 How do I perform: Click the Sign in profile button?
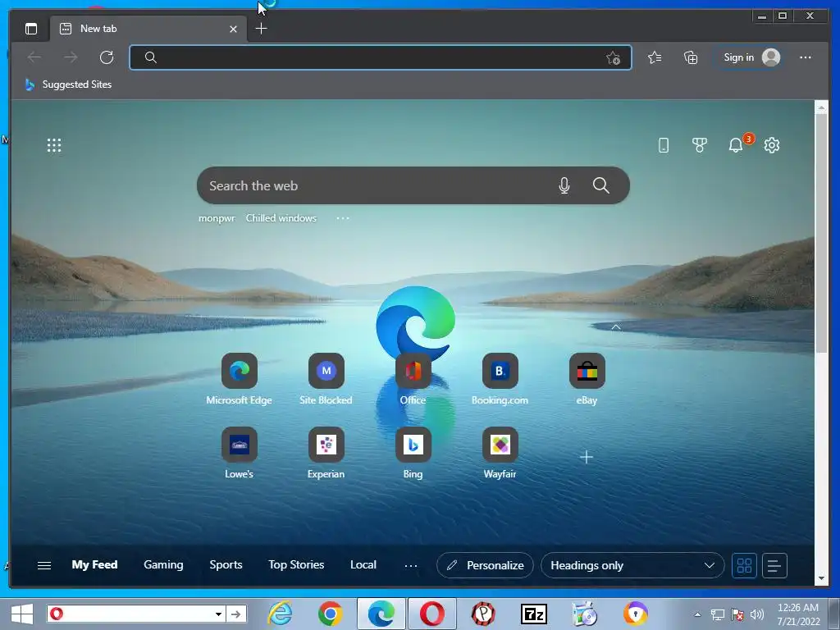click(x=750, y=57)
